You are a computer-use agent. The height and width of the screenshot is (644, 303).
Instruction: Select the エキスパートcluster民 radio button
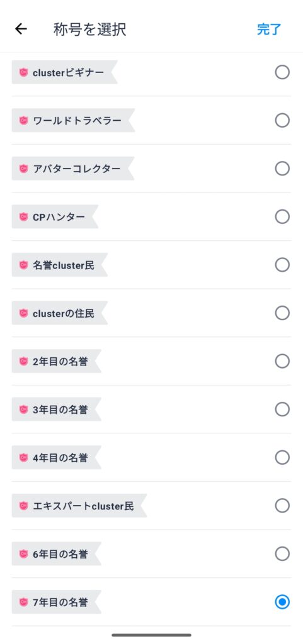[x=282, y=506]
